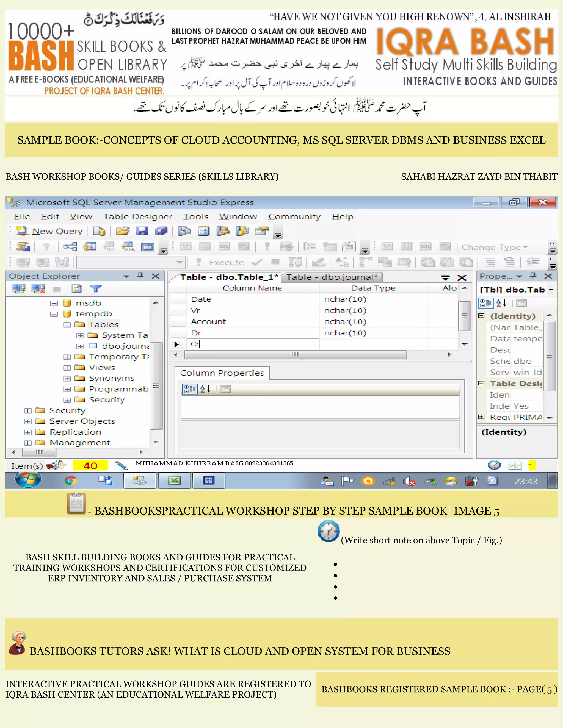
Task: Click the Date row nchar(10) data type cell
Action: [x=374, y=299]
